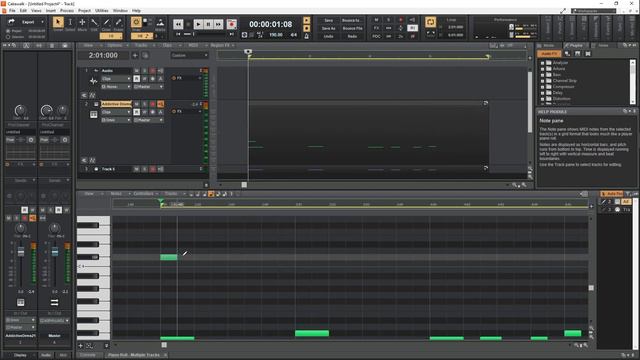
Task: Open the Clips dropdown on Audio track
Action: click(116, 79)
